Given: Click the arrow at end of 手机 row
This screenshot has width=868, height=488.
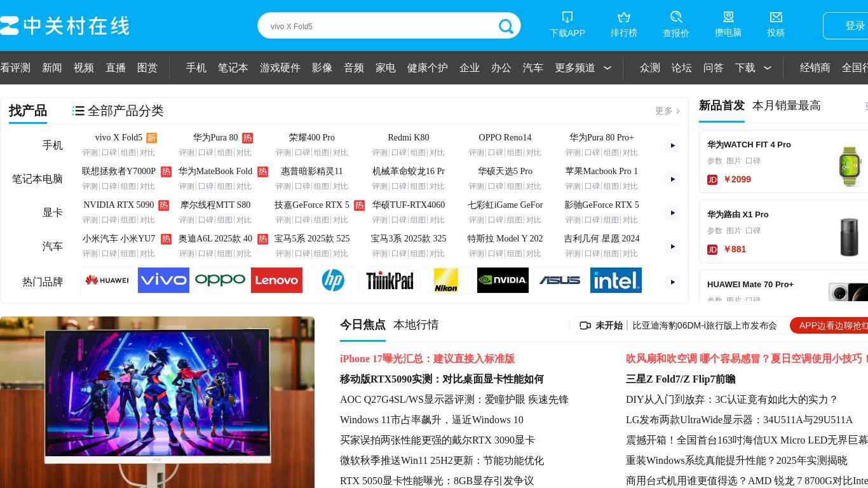Looking at the screenshot, I should pyautogui.click(x=672, y=146).
